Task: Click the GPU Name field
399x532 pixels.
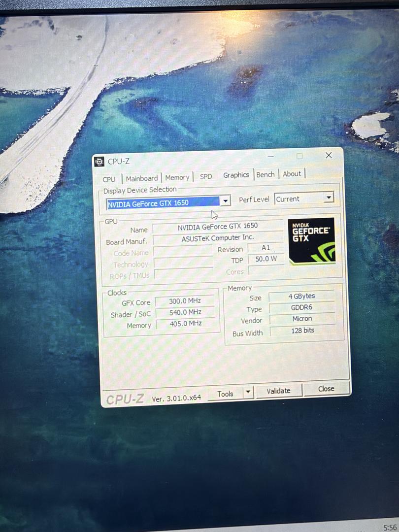Action: click(x=218, y=227)
